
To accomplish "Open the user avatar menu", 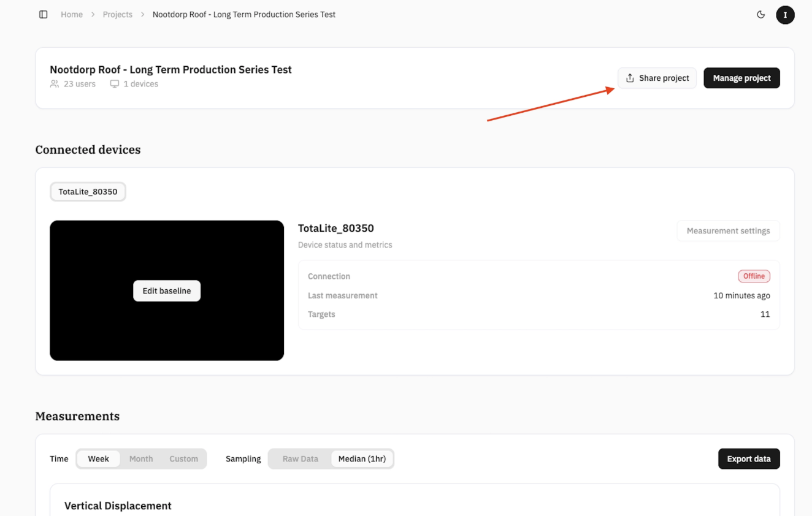I will click(x=785, y=15).
